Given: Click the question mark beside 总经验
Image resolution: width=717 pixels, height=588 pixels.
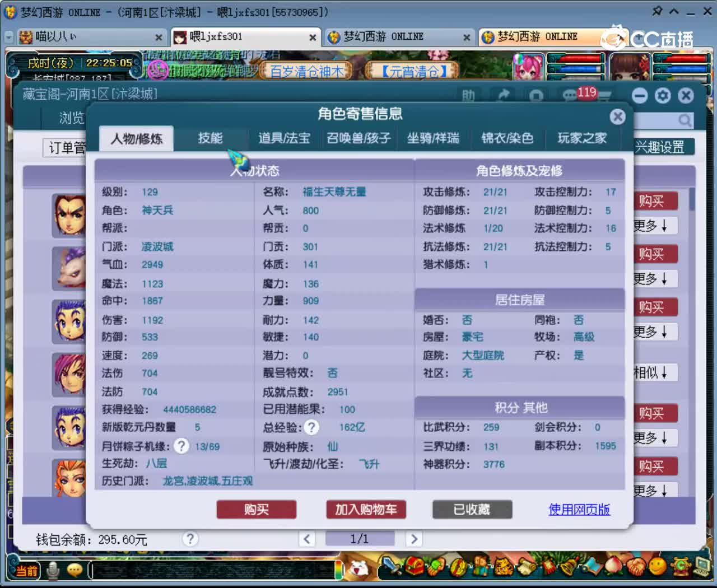Looking at the screenshot, I should (312, 427).
